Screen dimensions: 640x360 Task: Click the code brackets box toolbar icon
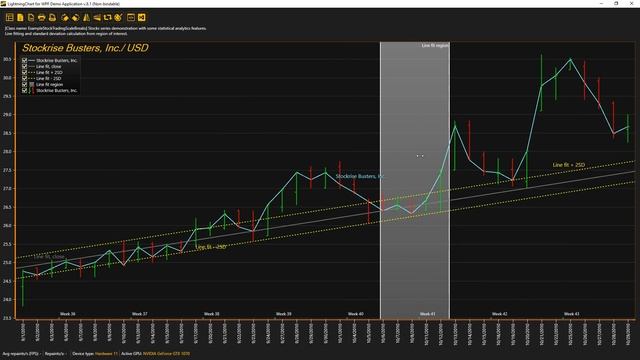[131, 18]
